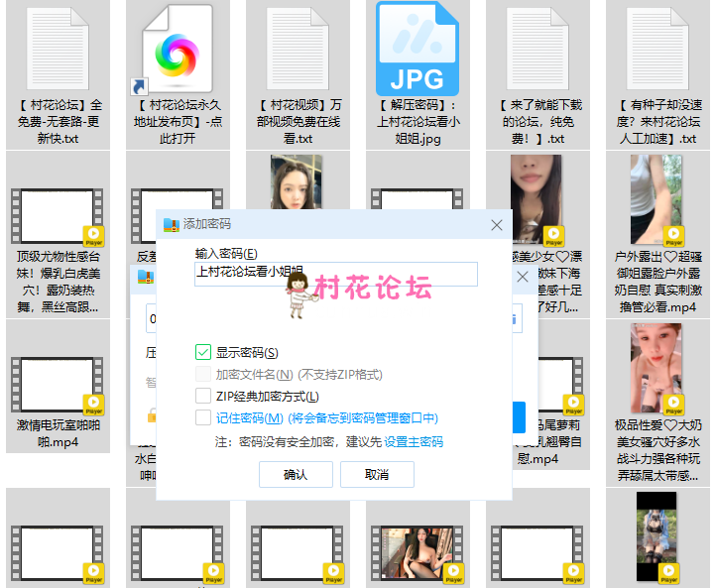Confirm with the 确认 button

pos(296,474)
